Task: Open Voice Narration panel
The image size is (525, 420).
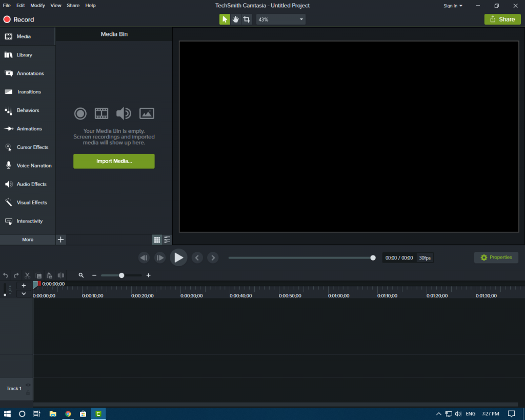Action: point(28,166)
